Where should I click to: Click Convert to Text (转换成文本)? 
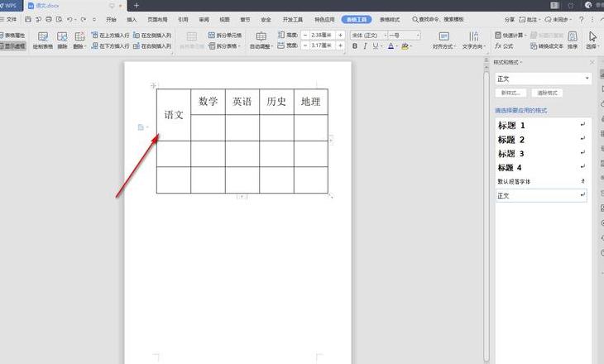[547, 45]
